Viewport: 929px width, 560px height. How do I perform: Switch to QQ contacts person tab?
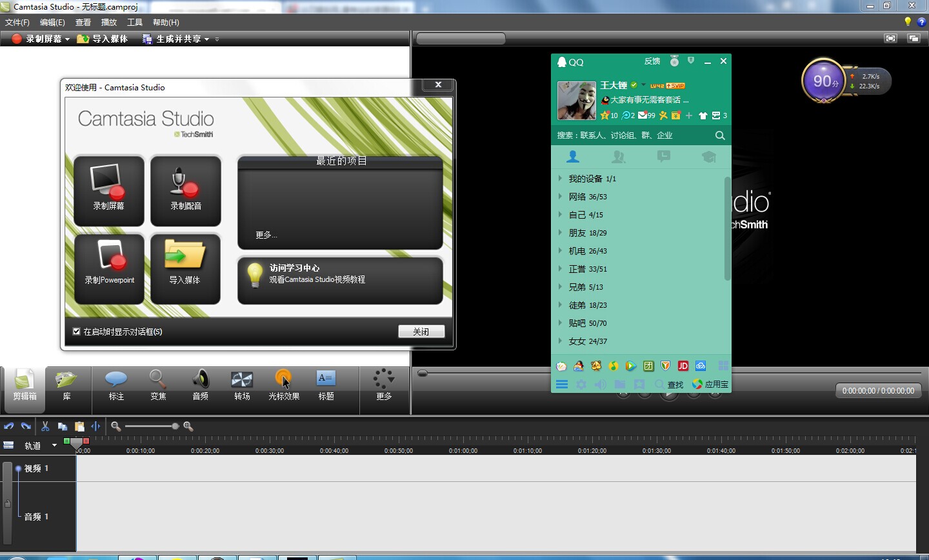click(573, 156)
